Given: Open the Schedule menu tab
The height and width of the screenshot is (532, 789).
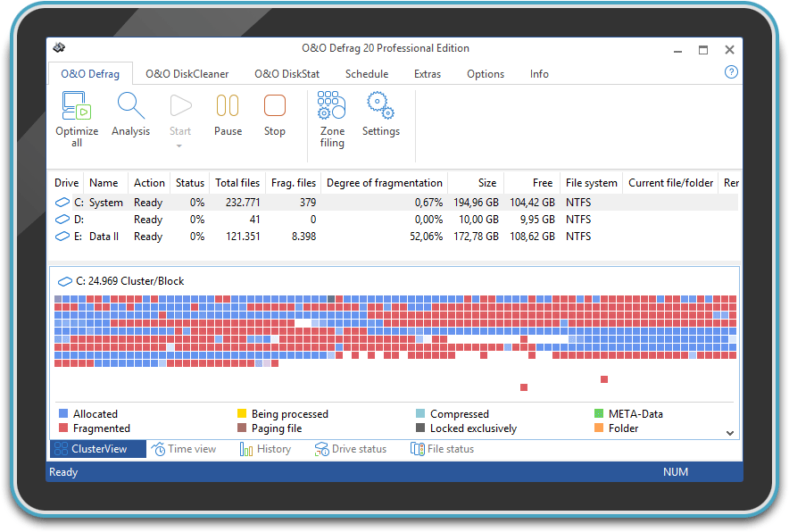Looking at the screenshot, I should pos(366,74).
